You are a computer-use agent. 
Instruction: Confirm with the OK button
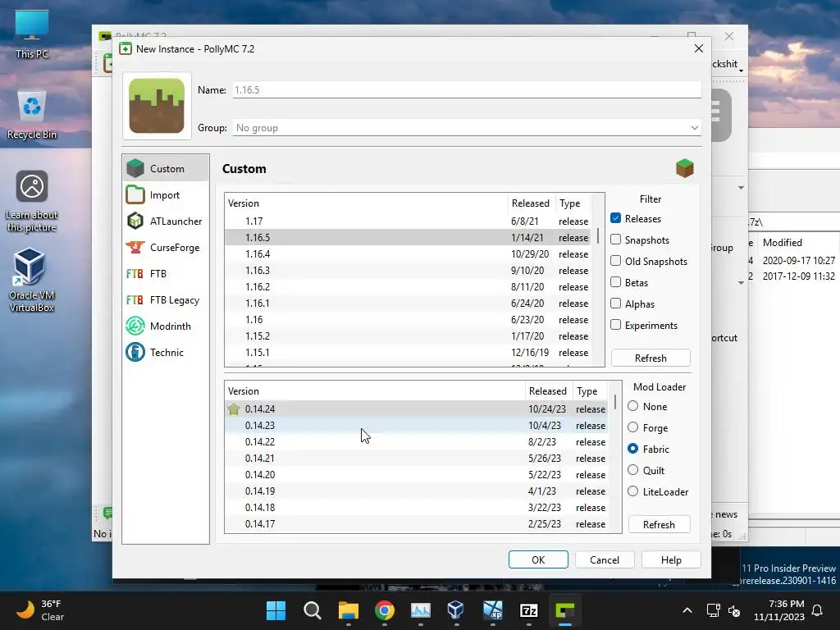click(x=538, y=559)
